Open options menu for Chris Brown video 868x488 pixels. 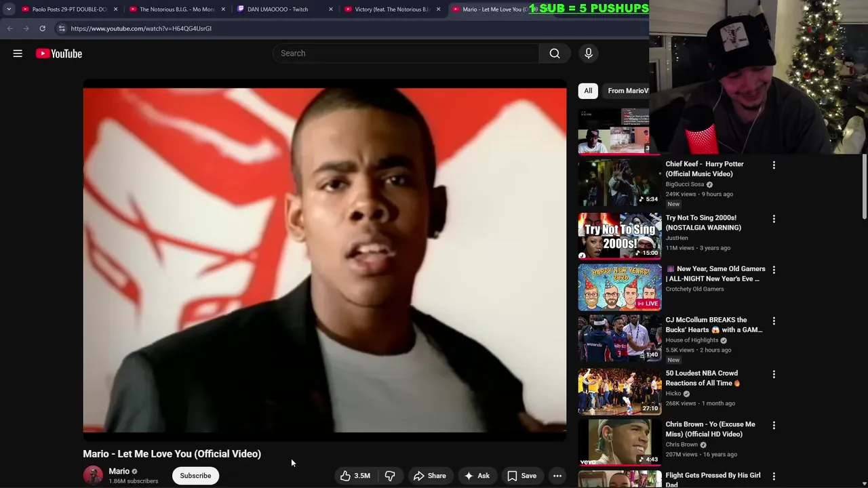(x=774, y=425)
